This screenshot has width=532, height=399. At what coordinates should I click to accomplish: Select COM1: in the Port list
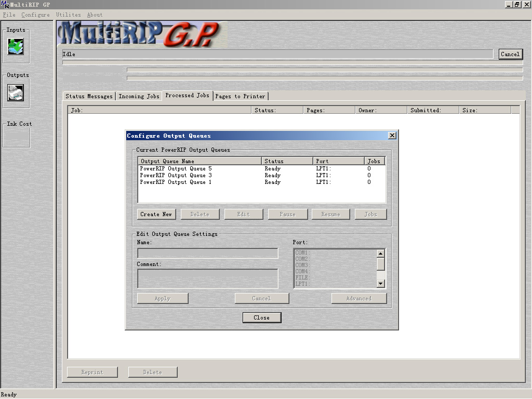335,252
